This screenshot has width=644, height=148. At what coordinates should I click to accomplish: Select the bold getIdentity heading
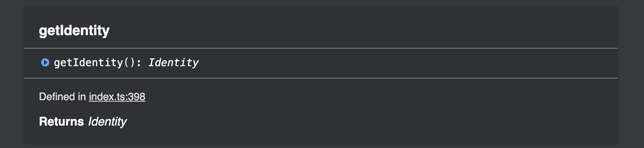(74, 30)
